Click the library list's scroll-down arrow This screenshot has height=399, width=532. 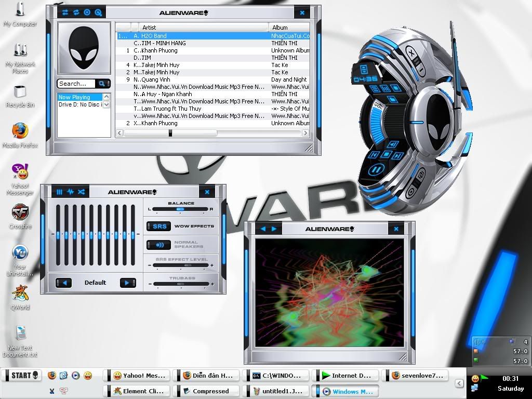coord(106,104)
